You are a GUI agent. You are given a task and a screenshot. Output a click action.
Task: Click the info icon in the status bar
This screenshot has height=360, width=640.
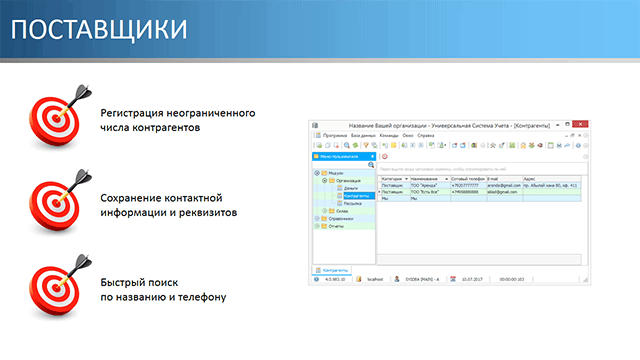(x=316, y=279)
